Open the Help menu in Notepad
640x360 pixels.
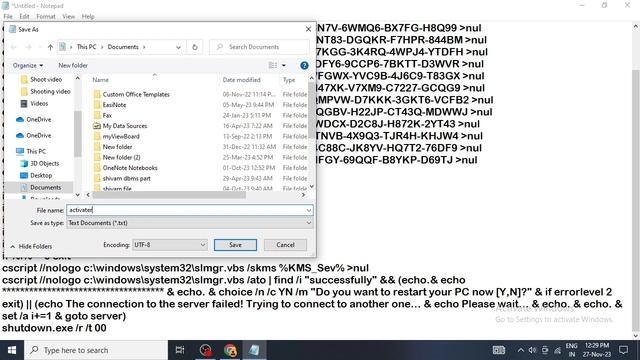click(x=88, y=16)
